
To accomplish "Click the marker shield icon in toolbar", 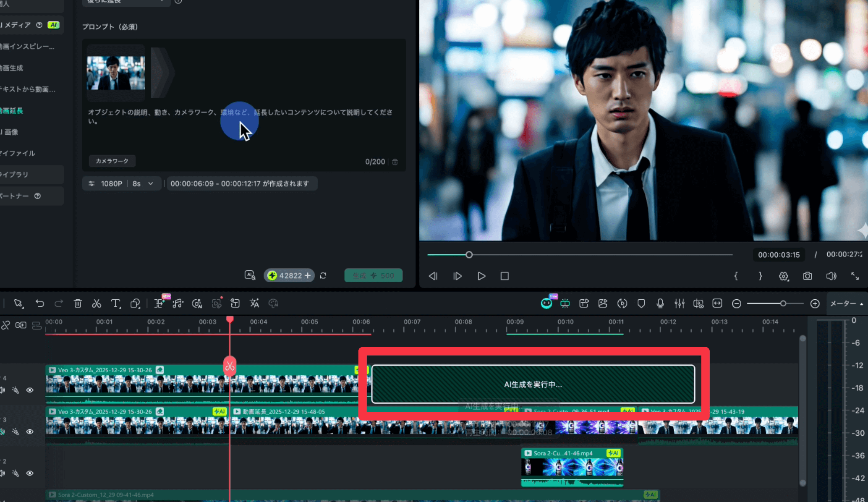I will pos(641,303).
